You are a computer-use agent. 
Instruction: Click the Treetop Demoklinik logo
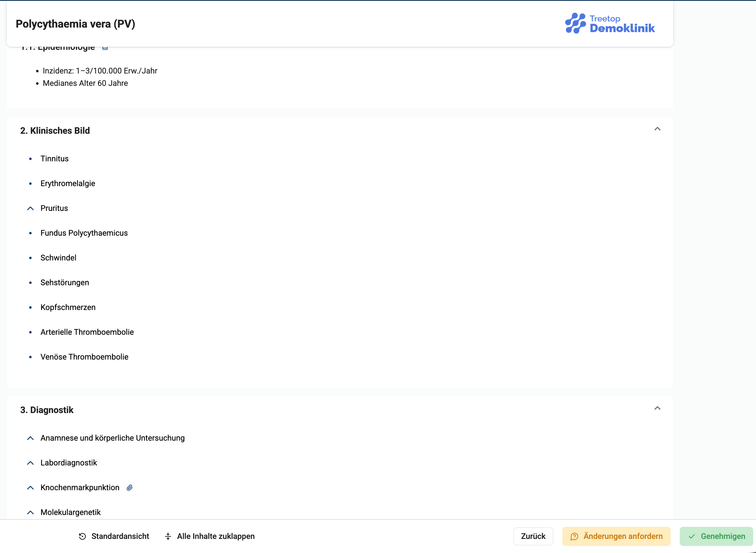pos(610,23)
